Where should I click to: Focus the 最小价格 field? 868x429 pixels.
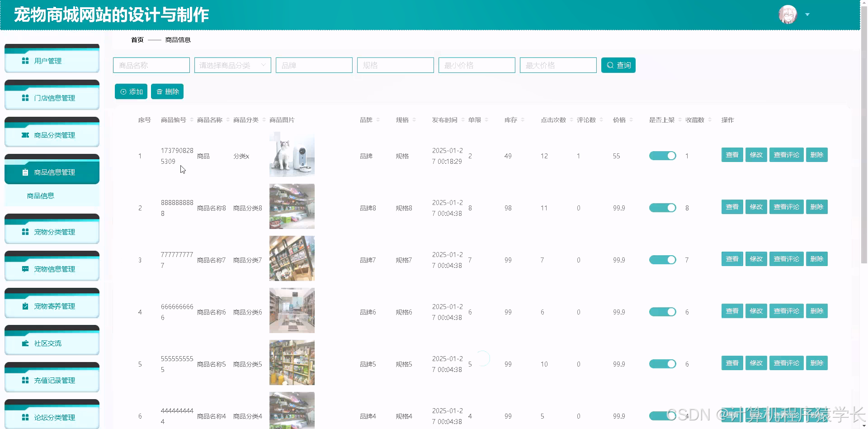click(x=477, y=65)
